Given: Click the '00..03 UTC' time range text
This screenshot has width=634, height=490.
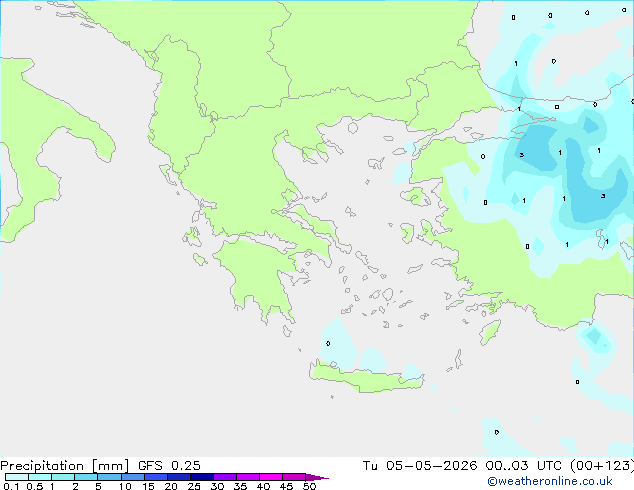Looking at the screenshot, I should 524,466.
